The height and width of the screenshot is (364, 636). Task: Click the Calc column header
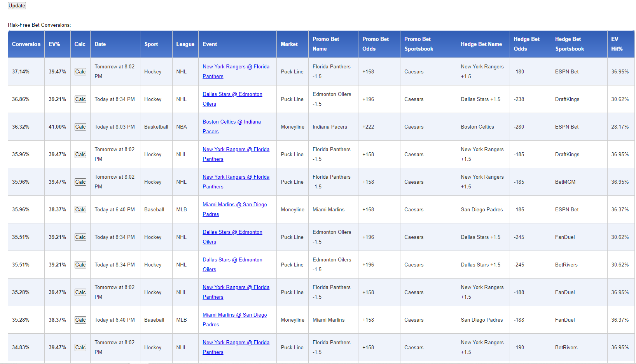click(x=80, y=44)
